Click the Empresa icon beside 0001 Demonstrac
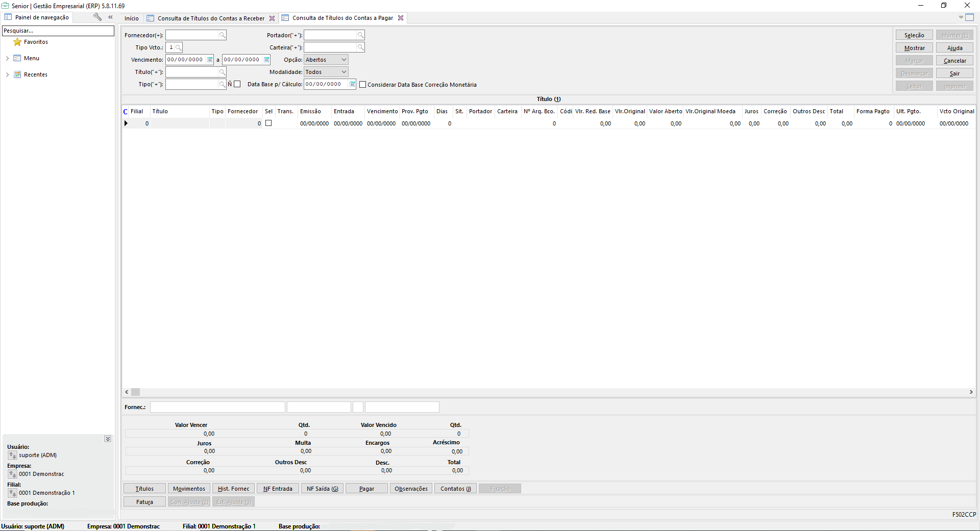This screenshot has height=531, width=980. (13, 474)
